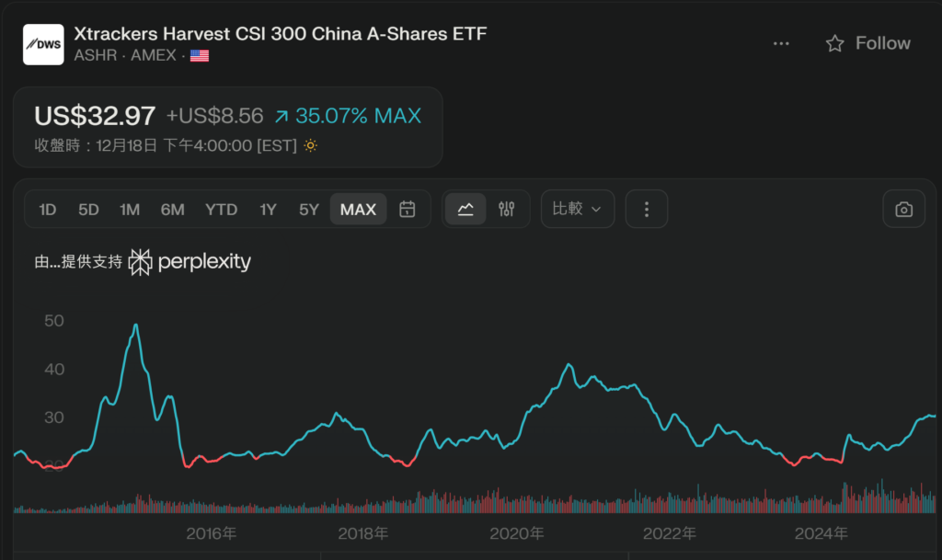Choose the YTD time range
This screenshot has width=942, height=560.
[x=221, y=209]
